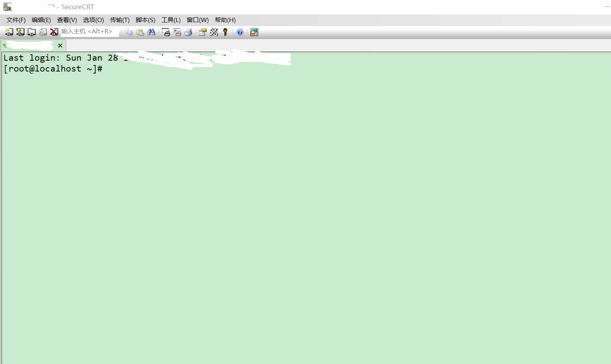Open the 窗口(W) menu
Viewport: 611px width, 364px height.
[198, 20]
